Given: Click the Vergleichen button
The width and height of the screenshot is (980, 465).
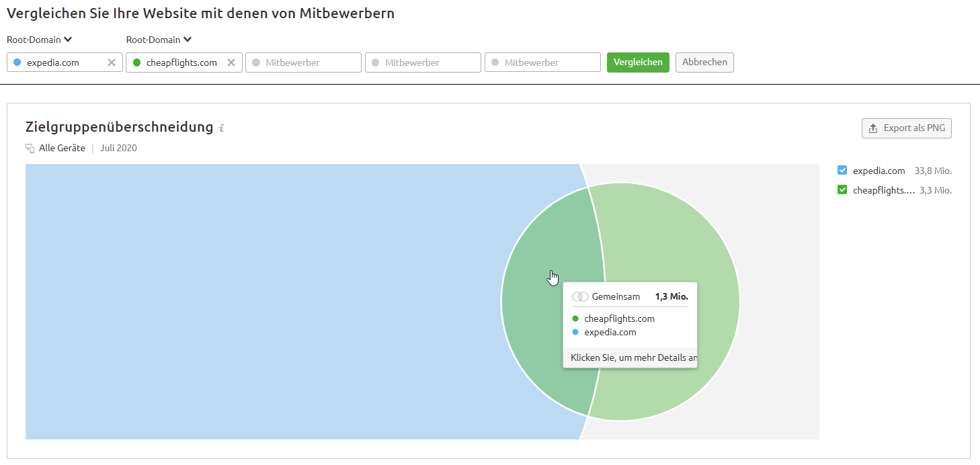Looking at the screenshot, I should [x=637, y=62].
